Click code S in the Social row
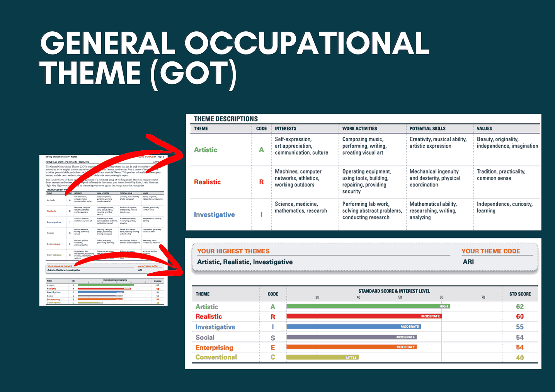The height and width of the screenshot is (392, 555). [x=273, y=338]
